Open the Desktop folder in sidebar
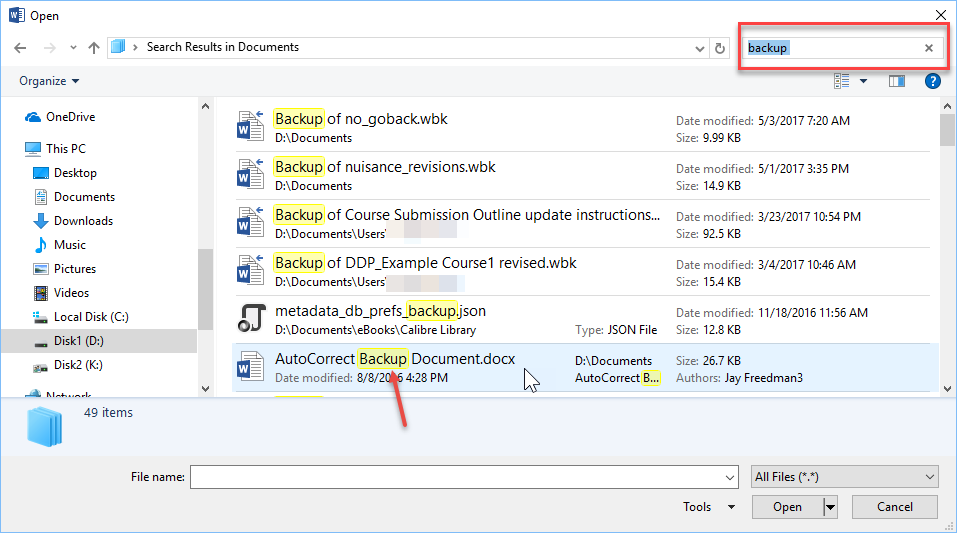 coord(75,173)
